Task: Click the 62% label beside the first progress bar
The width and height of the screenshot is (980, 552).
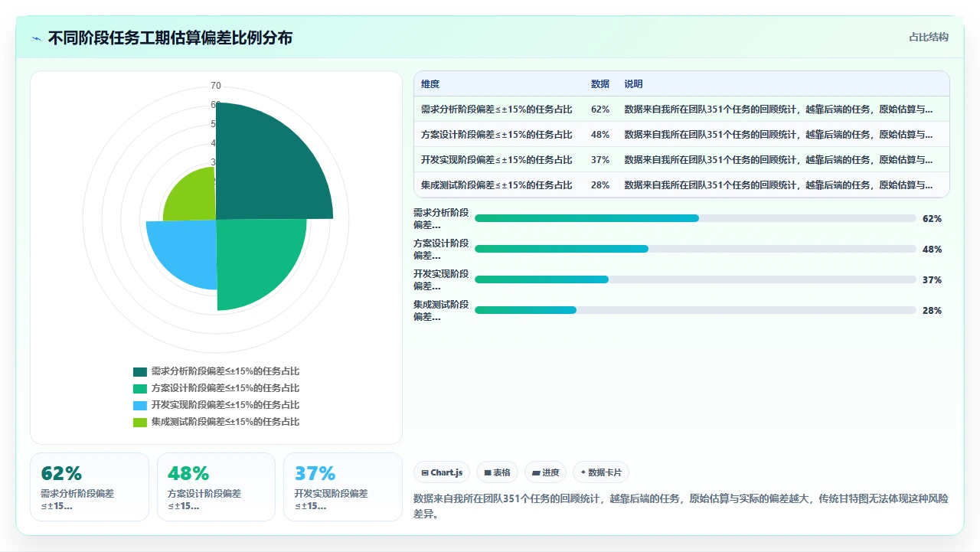Action: point(932,219)
